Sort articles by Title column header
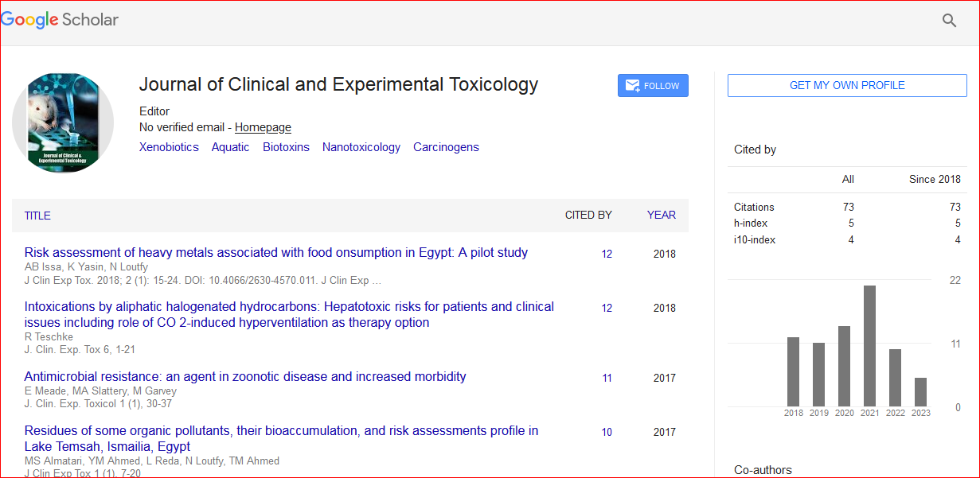Screen dimensions: 980x478 37,216
